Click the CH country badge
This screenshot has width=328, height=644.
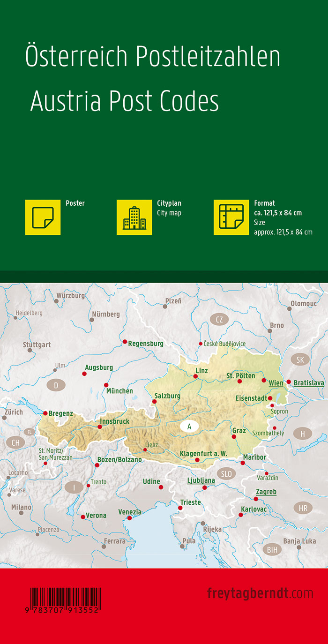click(15, 442)
